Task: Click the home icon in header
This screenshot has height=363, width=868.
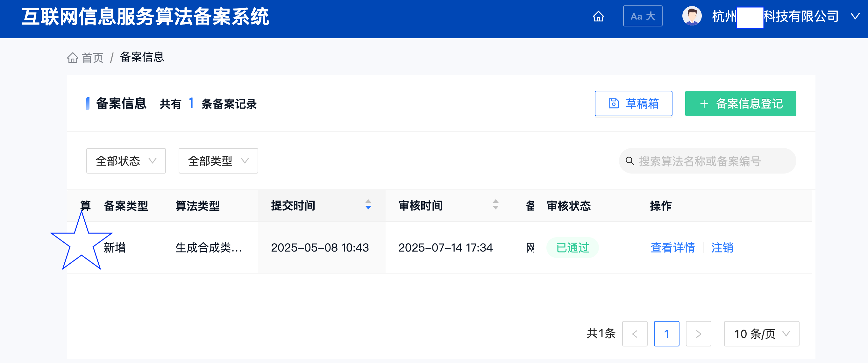Action: point(598,16)
